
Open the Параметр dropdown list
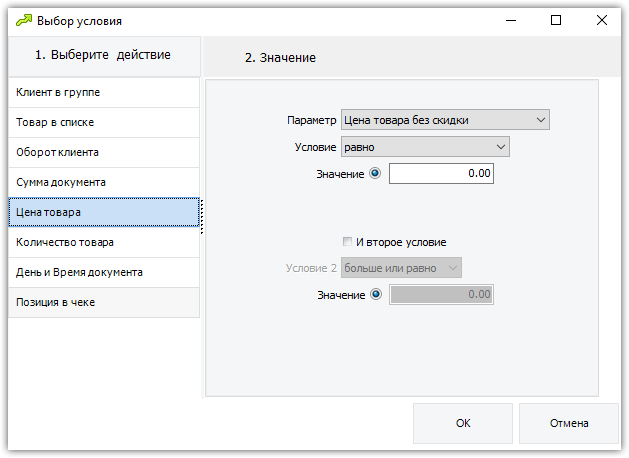tap(445, 120)
